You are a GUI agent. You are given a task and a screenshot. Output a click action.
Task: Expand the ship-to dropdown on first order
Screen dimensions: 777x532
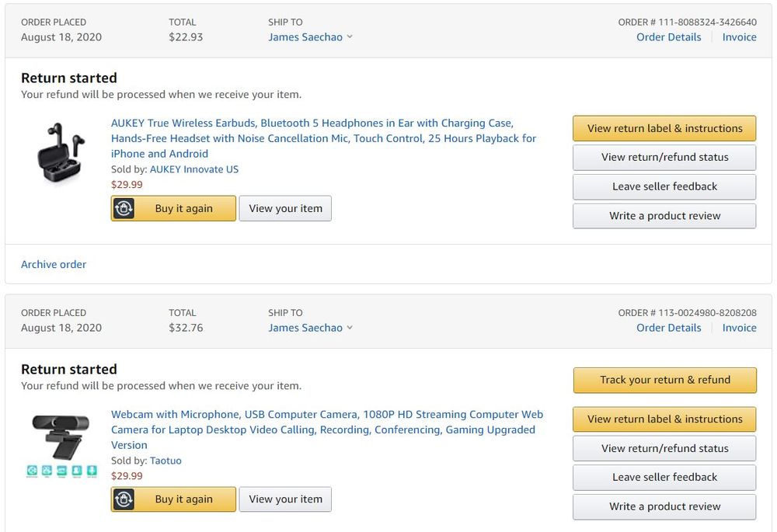coord(350,37)
